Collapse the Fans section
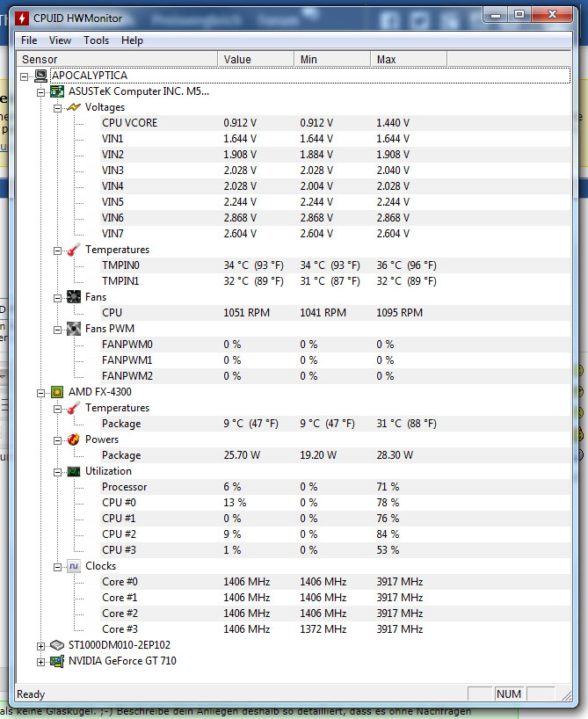Image resolution: width=588 pixels, height=719 pixels. (57, 299)
